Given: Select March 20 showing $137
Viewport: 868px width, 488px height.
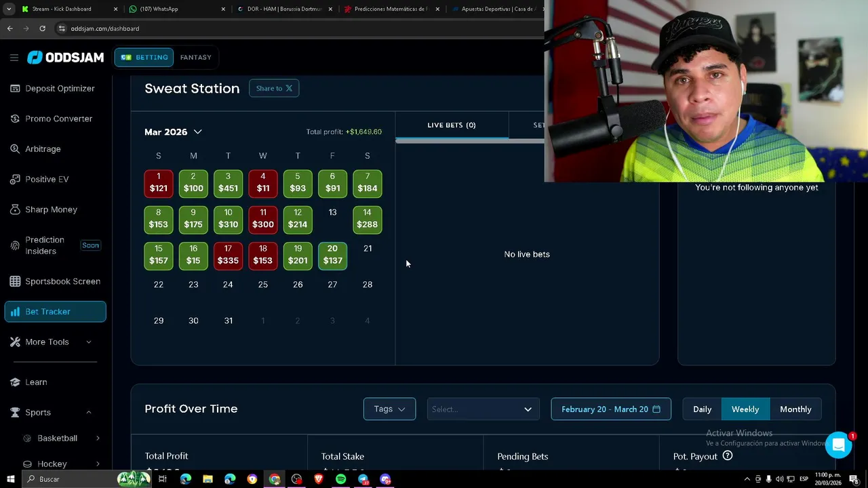Looking at the screenshot, I should [x=332, y=255].
